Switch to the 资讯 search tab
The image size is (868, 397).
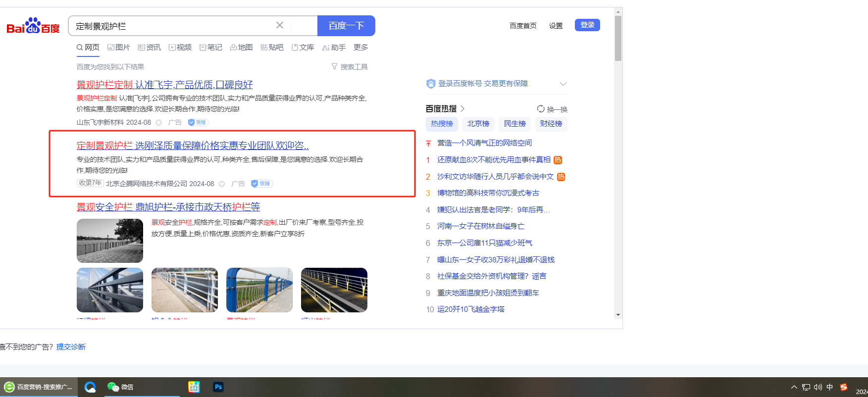point(150,47)
